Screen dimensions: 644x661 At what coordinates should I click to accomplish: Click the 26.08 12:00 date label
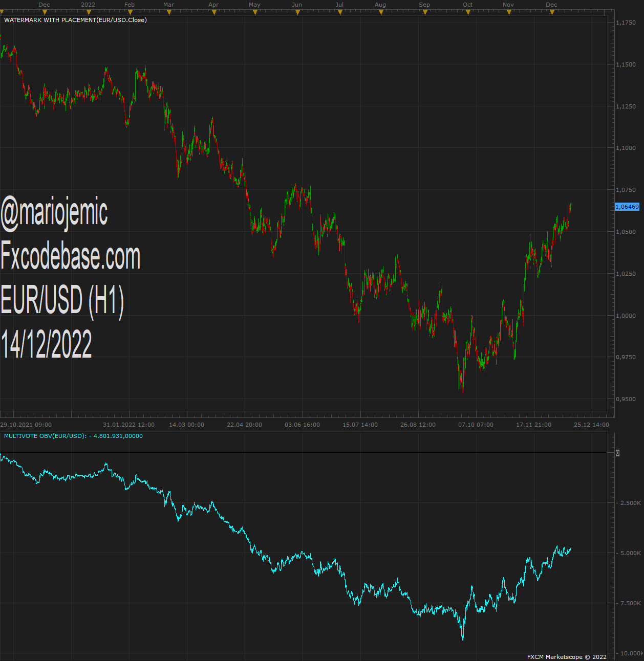point(418,425)
